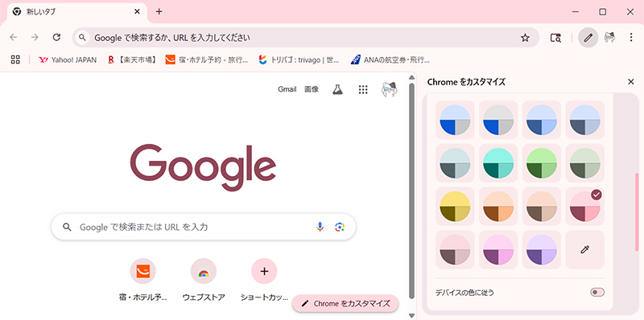Screen dimensions: 644x320
Task: Close the 新しいタブ tab
Action: click(x=138, y=11)
